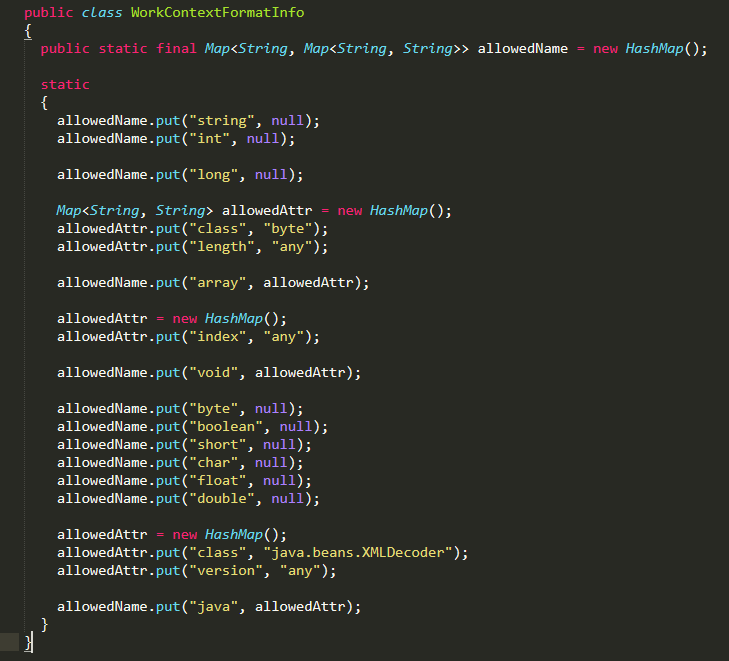Click the class name WorkContextFormatInfo
Image resolution: width=729 pixels, height=661 pixels.
217,12
